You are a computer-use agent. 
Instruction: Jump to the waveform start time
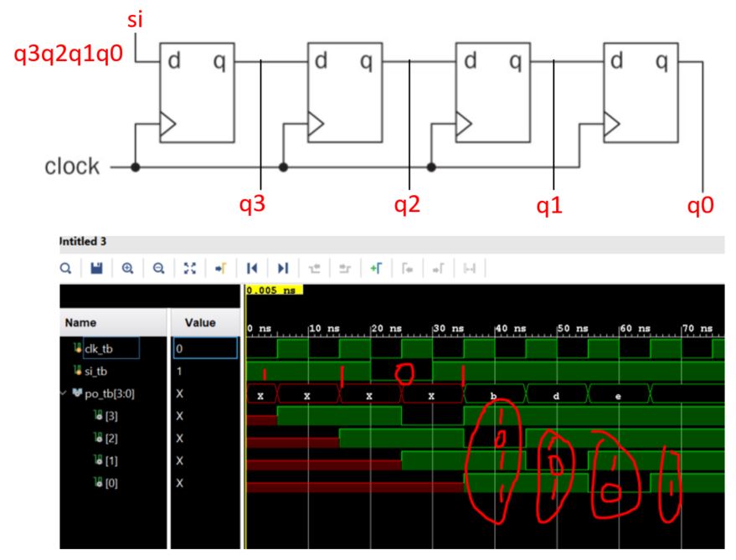tap(251, 269)
